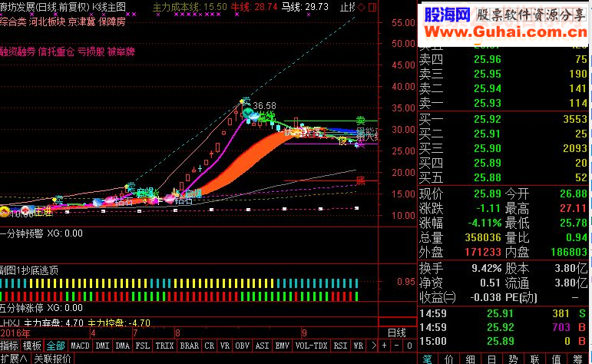This screenshot has width=592, height=364.
Task: Open the 指标 tab
Action: [x=9, y=346]
